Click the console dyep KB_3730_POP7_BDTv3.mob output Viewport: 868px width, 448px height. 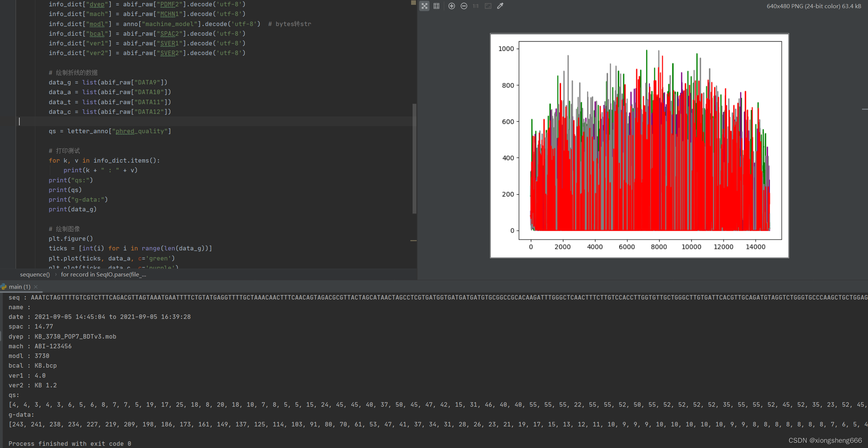(62, 336)
